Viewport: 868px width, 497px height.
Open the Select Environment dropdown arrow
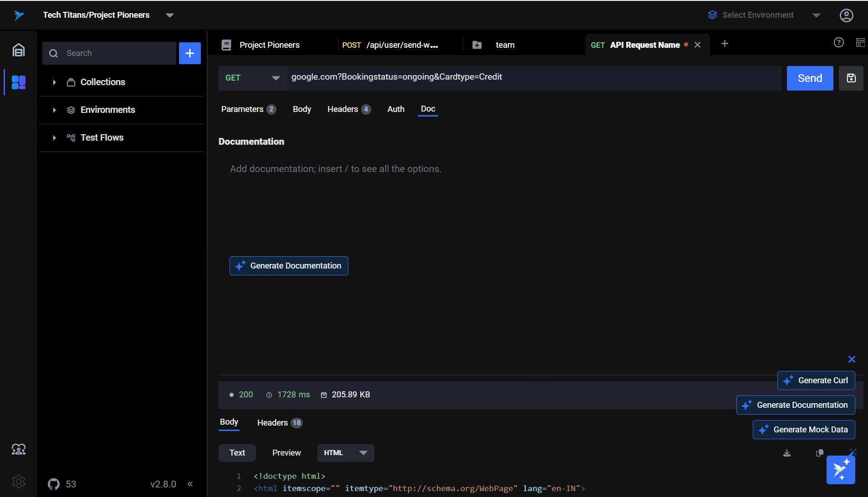817,15
